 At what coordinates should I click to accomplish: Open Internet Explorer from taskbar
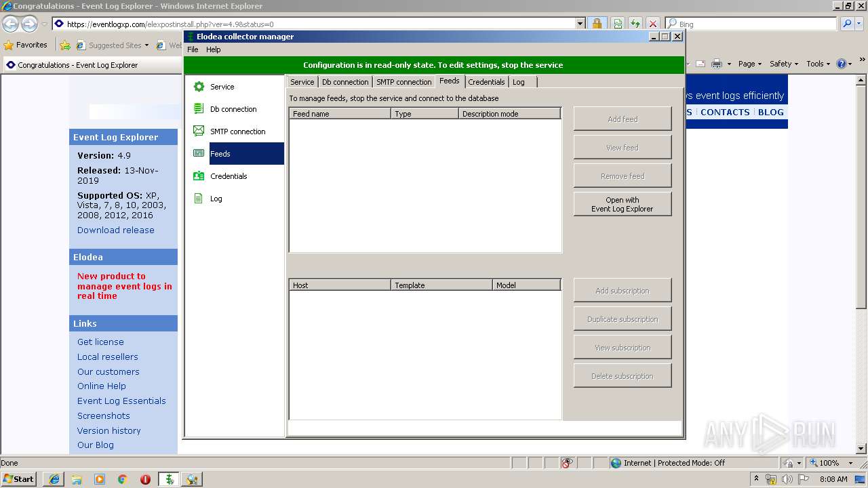coord(54,479)
